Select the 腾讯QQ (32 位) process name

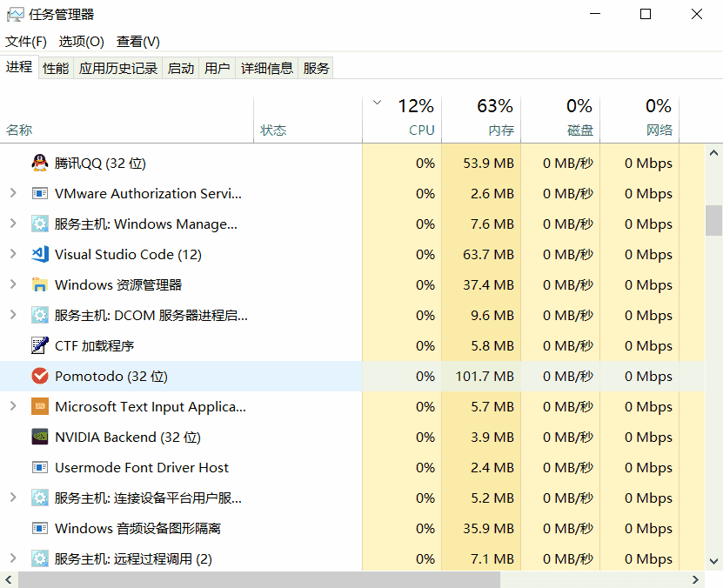point(101,164)
